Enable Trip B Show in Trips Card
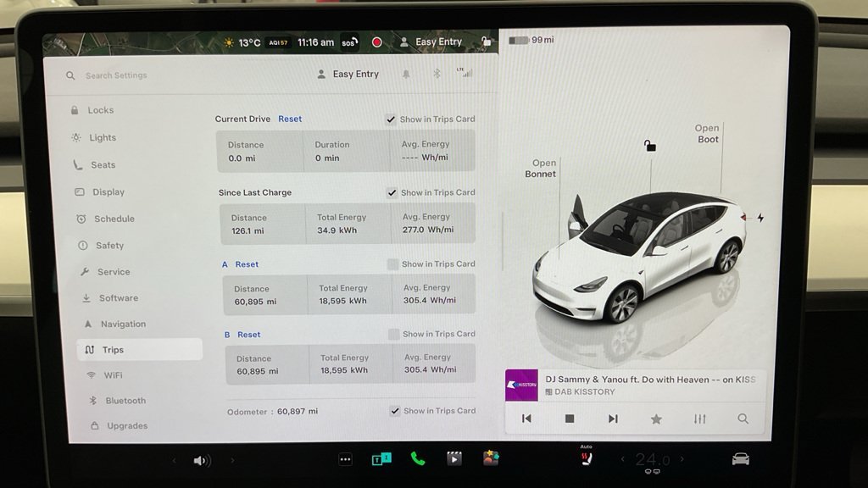 coord(393,335)
